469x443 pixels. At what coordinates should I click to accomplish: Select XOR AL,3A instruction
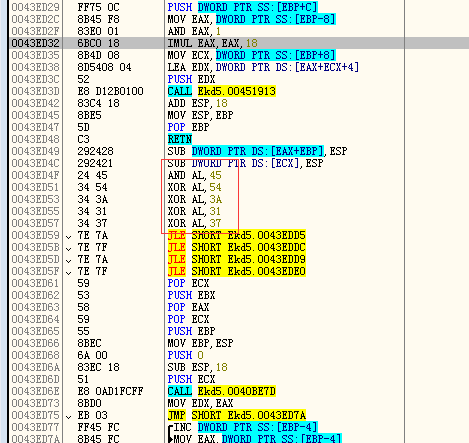coord(194,199)
